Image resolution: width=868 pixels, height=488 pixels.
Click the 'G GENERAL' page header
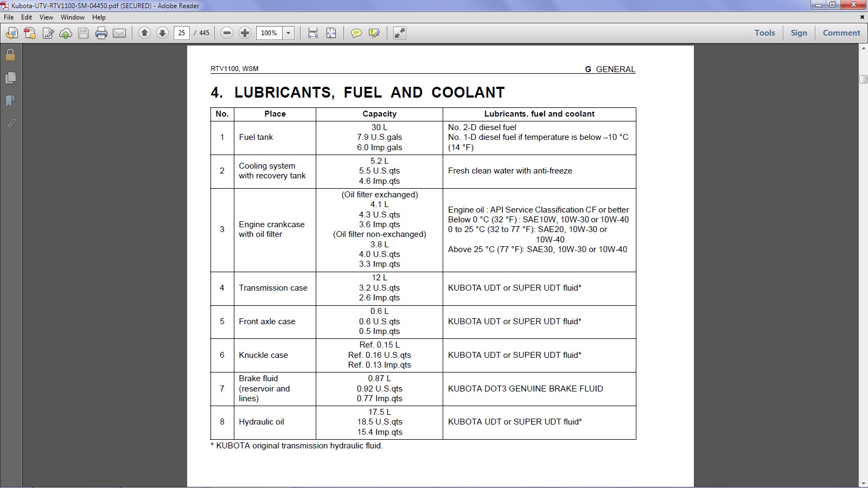tap(610, 69)
